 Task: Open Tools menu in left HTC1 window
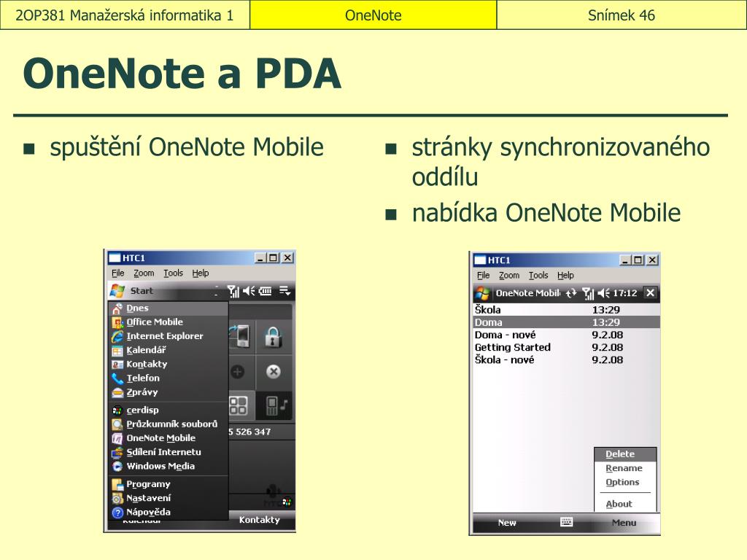[173, 273]
